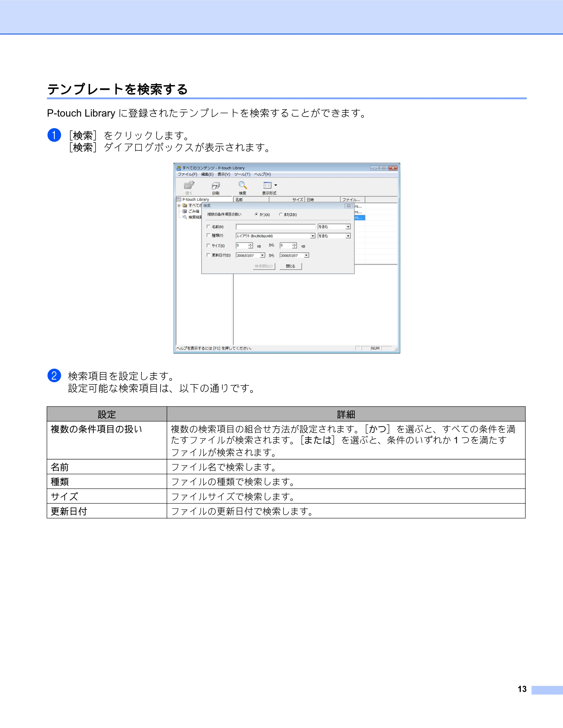Minimize the P-touch Library window
The width and height of the screenshot is (563, 728).
tap(374, 168)
